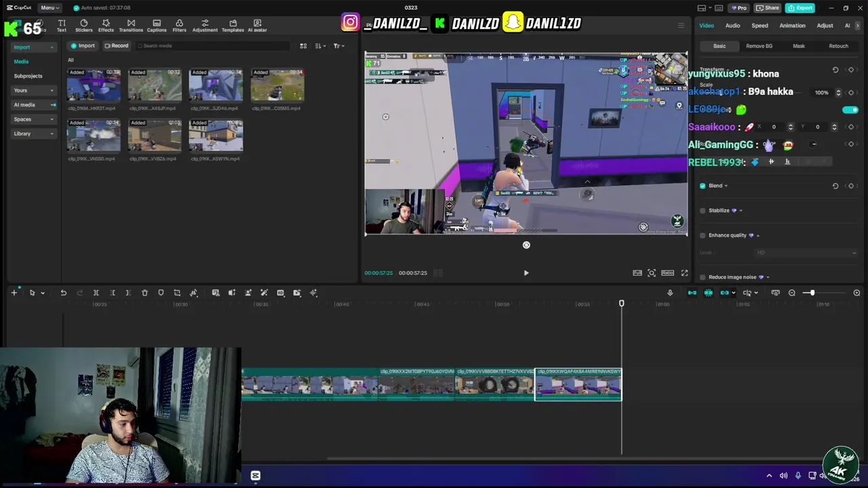The image size is (868, 488).
Task: Open the Adjustment panel
Action: coord(205,26)
